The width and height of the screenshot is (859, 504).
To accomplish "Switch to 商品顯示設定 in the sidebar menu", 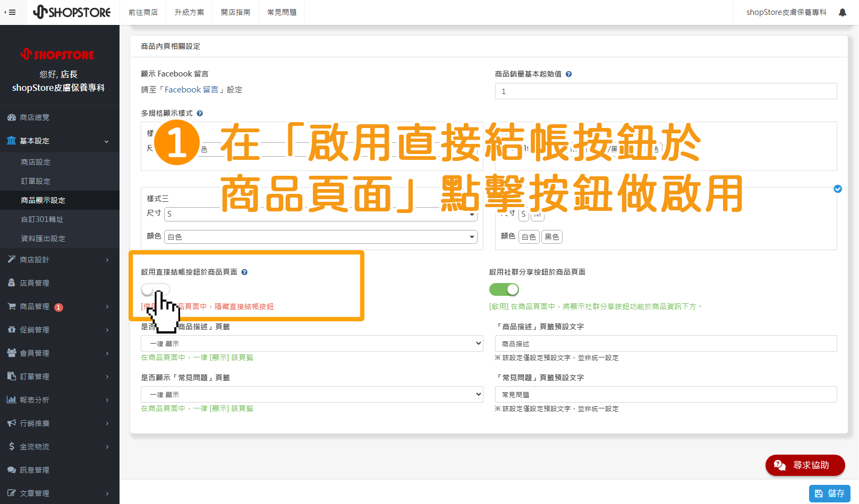I will click(42, 200).
